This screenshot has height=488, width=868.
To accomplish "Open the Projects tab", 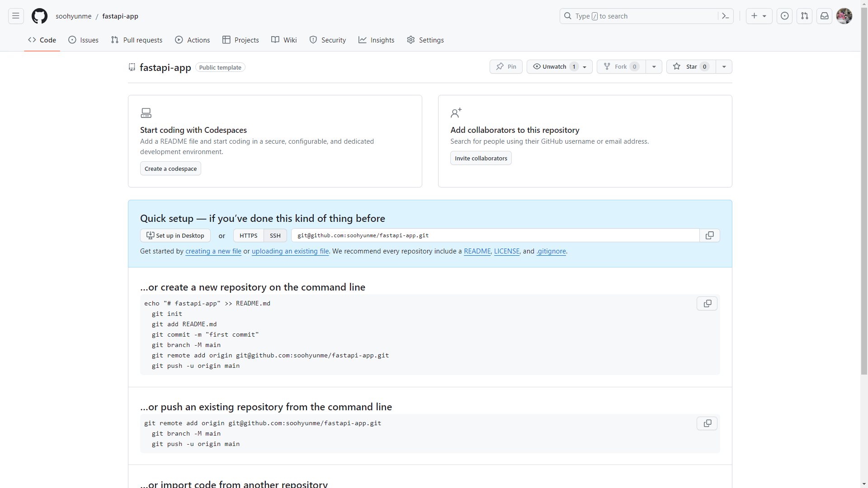I will 241,40.
